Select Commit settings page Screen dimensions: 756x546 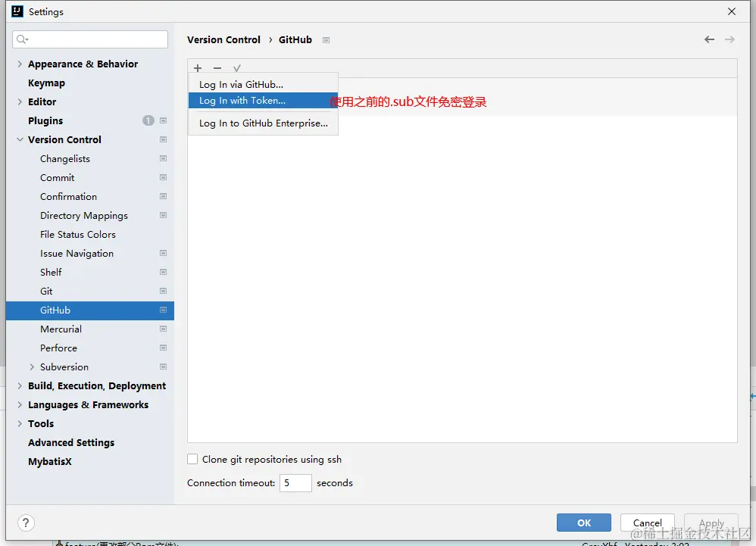[x=58, y=177]
